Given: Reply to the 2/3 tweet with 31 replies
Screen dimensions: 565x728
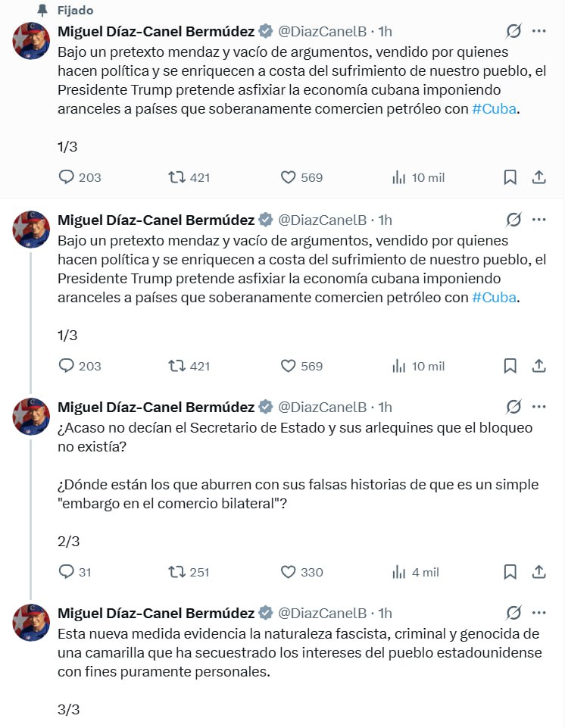Looking at the screenshot, I should tap(67, 572).
